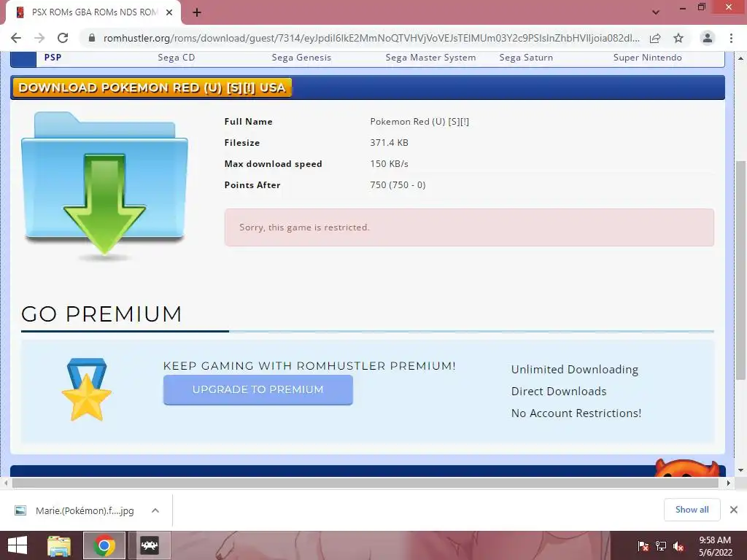The width and height of the screenshot is (747, 560).
Task: Click the address bar URL
Action: [x=371, y=38]
